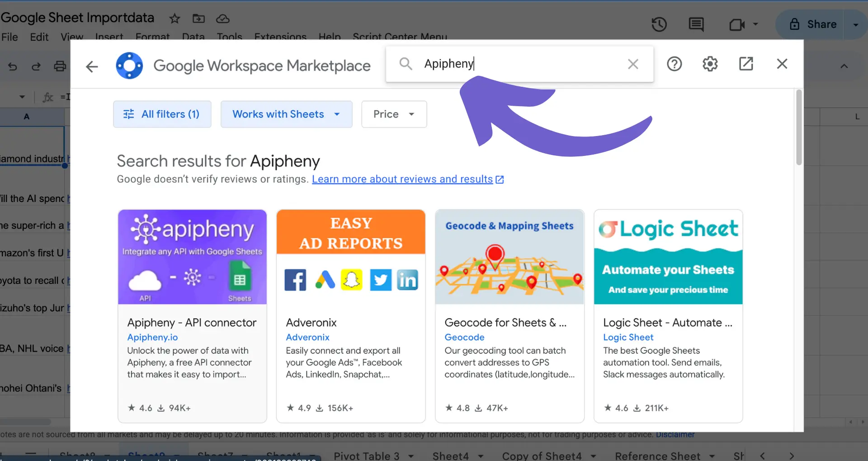This screenshot has width=868, height=461.
Task: Show previous sheet tabs arrow
Action: click(x=763, y=456)
